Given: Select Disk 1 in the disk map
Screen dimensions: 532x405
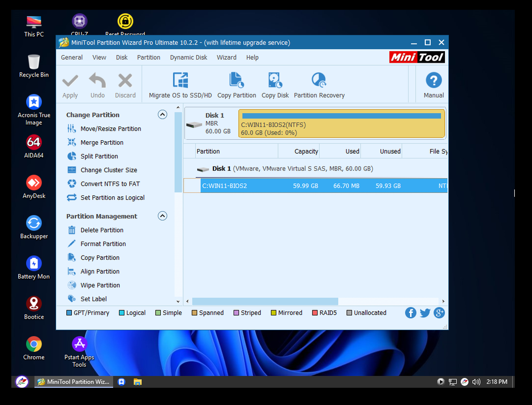Looking at the screenshot, I should pyautogui.click(x=211, y=124).
